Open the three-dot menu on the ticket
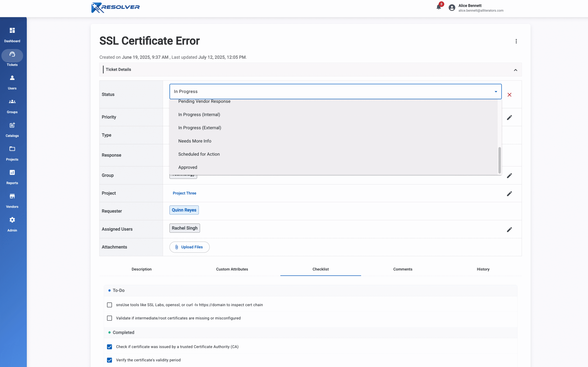 point(516,41)
